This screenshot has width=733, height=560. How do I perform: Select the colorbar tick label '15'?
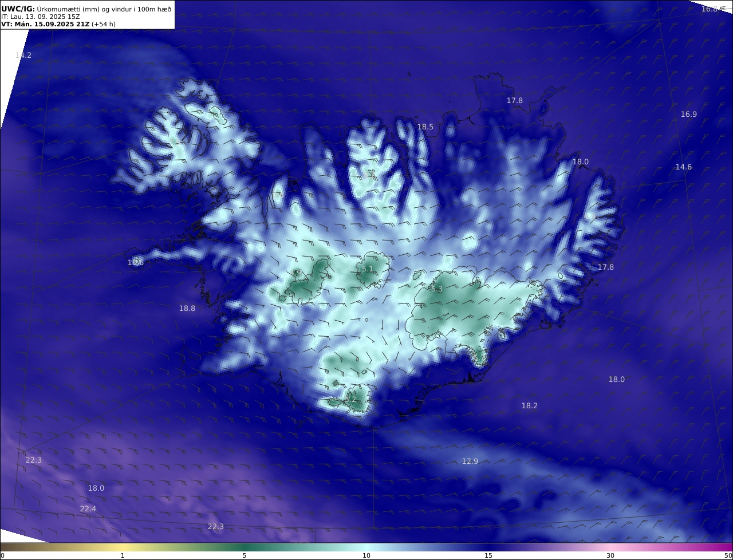tap(488, 555)
